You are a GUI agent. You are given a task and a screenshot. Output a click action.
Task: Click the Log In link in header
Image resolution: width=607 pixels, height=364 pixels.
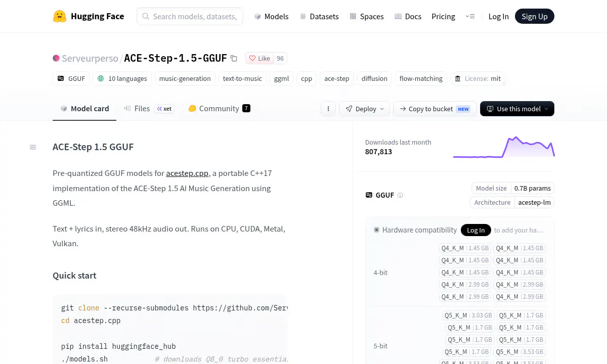pos(498,16)
